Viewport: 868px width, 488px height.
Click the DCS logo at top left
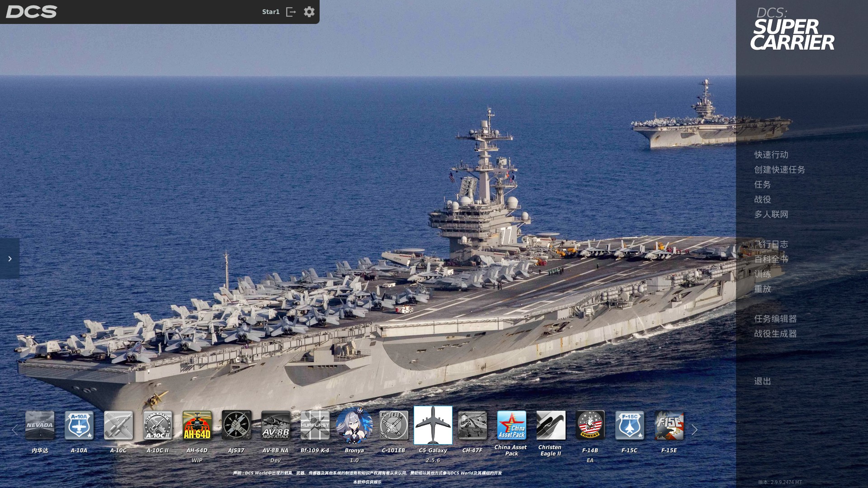pyautogui.click(x=31, y=12)
